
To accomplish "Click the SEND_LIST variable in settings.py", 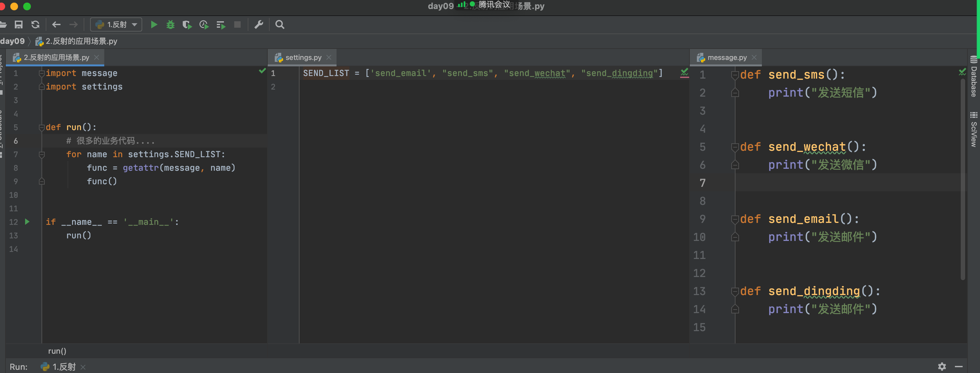I will coord(326,73).
